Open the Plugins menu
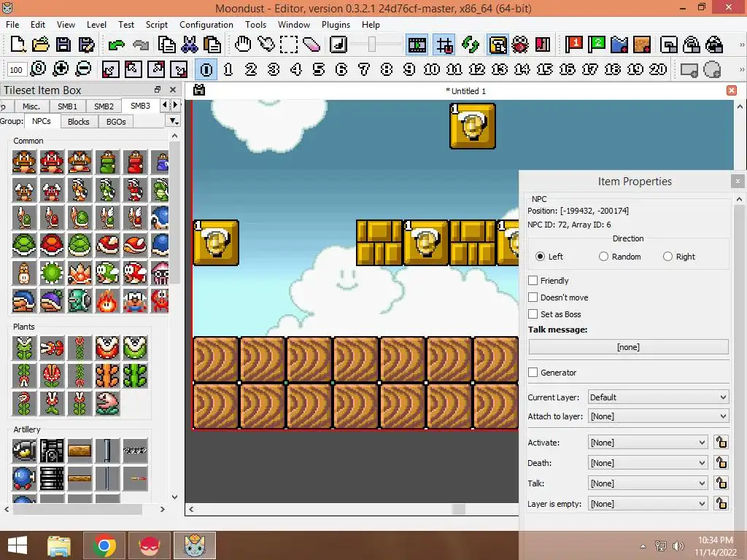This screenshot has height=560, width=747. 336,24
